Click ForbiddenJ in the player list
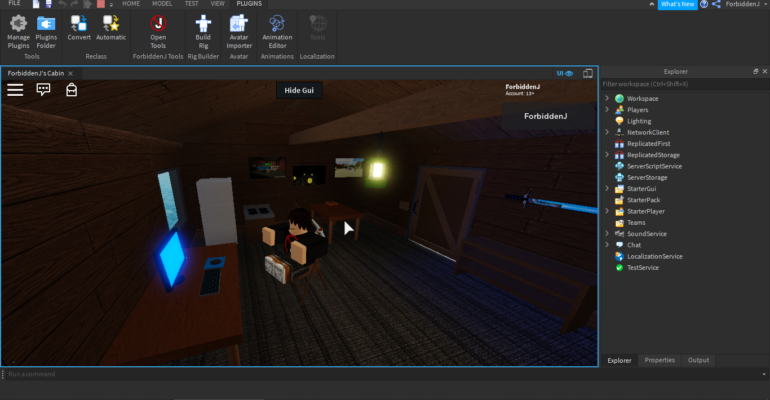770x400 pixels. [x=546, y=116]
